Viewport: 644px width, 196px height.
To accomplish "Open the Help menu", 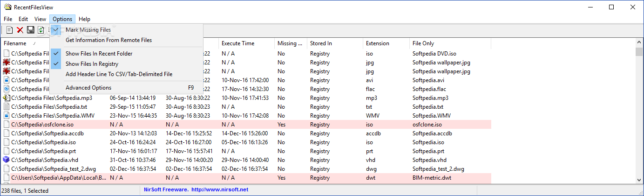I will click(x=84, y=19).
